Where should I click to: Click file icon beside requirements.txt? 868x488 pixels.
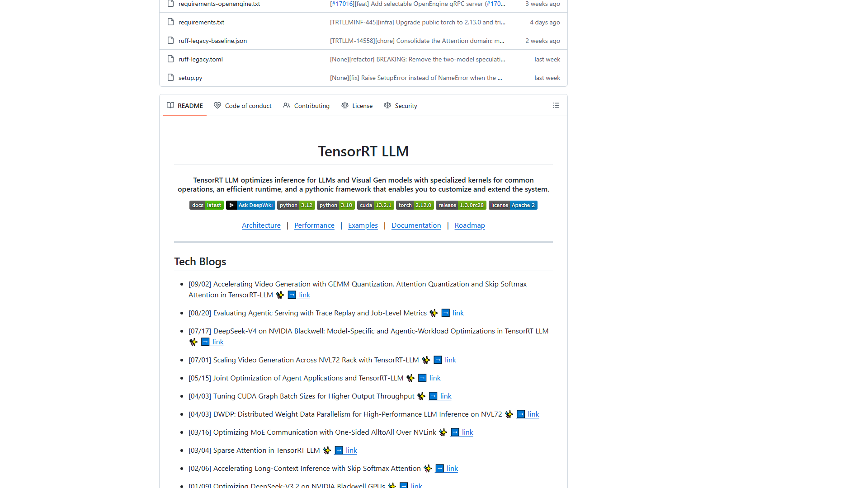click(170, 22)
